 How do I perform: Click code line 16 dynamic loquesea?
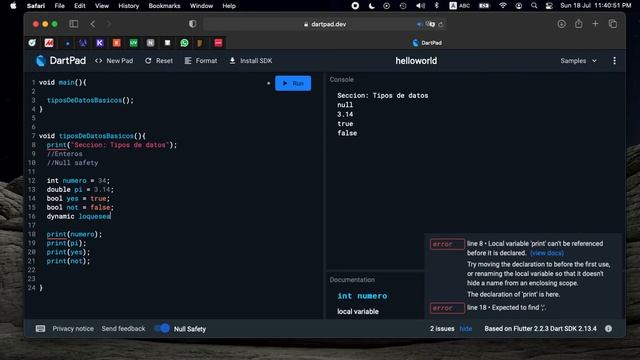[78, 216]
